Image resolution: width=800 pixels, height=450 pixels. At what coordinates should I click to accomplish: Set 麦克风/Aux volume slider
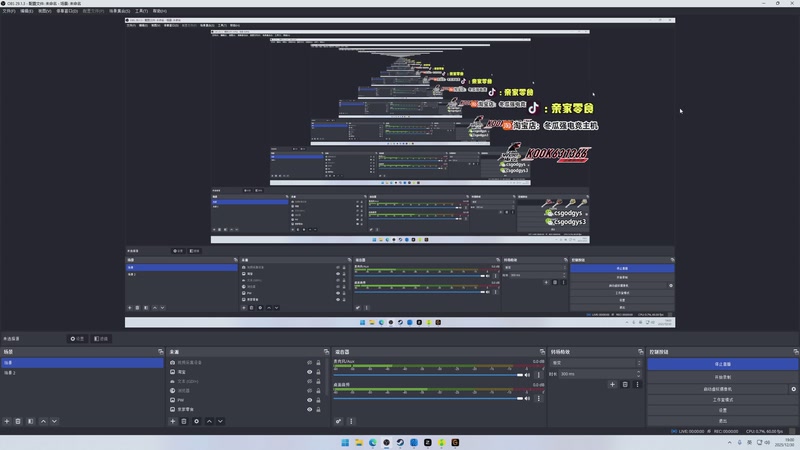(x=429, y=375)
